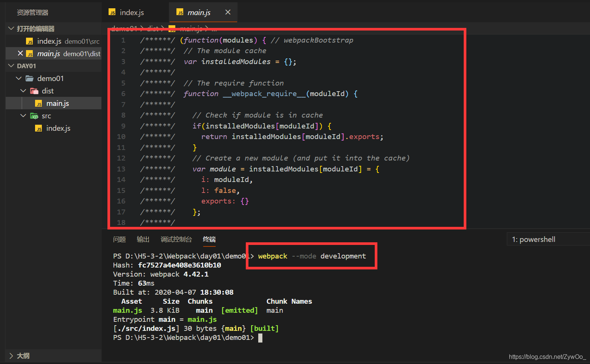The width and height of the screenshot is (590, 364).
Task: Click 'exports: {}' on line 16
Action: (x=225, y=201)
